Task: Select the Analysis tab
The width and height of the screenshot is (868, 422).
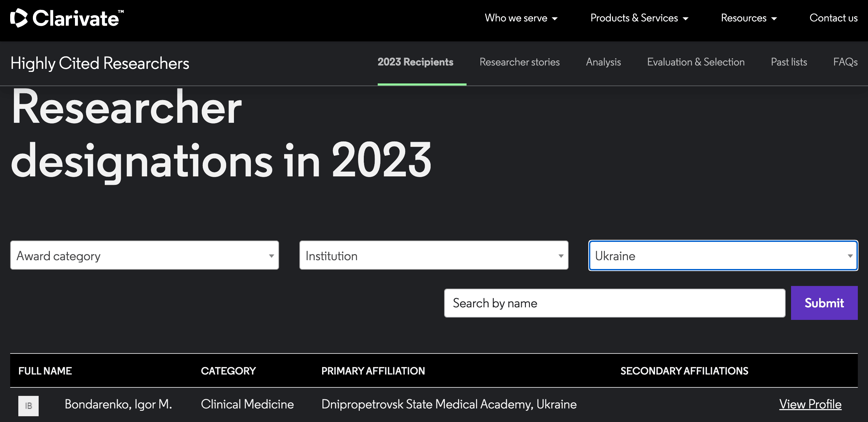Action: [603, 62]
